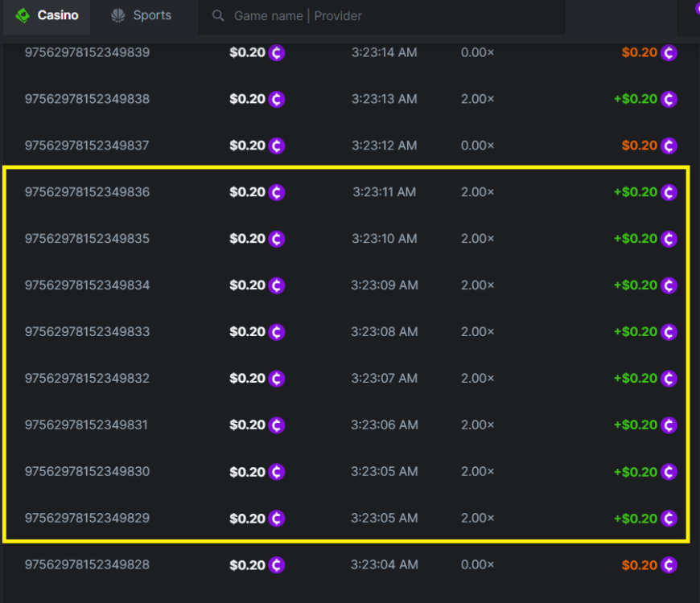The image size is (700, 603).
Task: Click bet ID 97562978152349839
Action: [x=87, y=52]
